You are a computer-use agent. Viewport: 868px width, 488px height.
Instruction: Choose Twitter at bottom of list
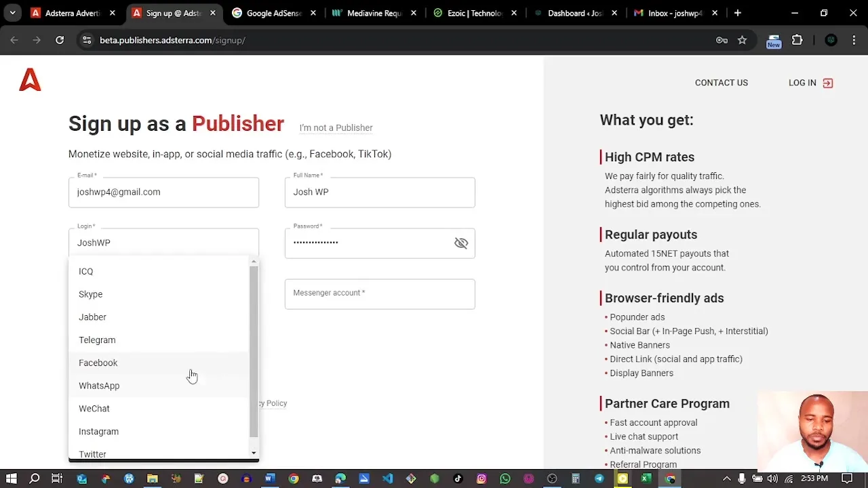159,453
